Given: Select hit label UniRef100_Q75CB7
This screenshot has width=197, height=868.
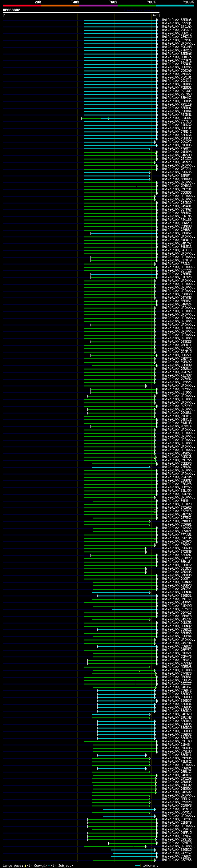Looking at the screenshot, I should coord(176,467).
